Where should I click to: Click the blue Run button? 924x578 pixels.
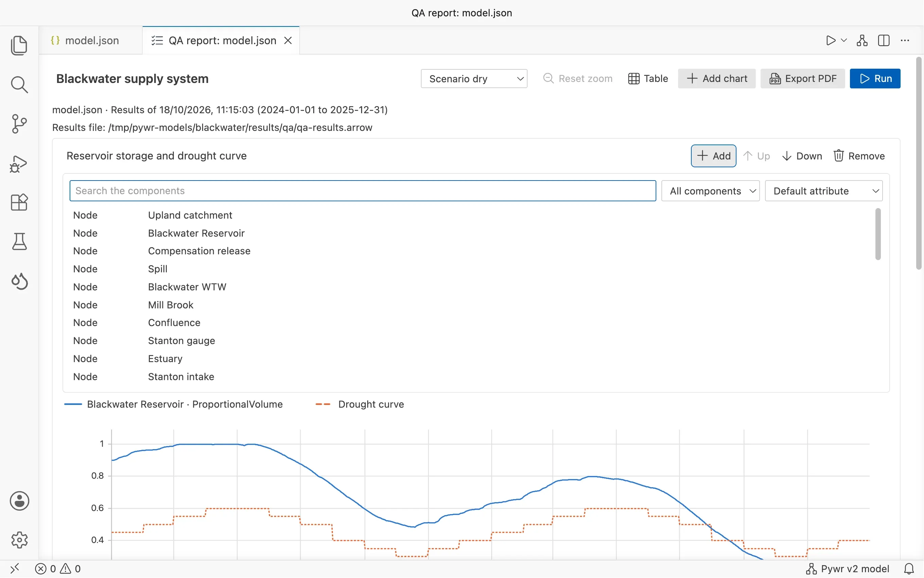(875, 79)
